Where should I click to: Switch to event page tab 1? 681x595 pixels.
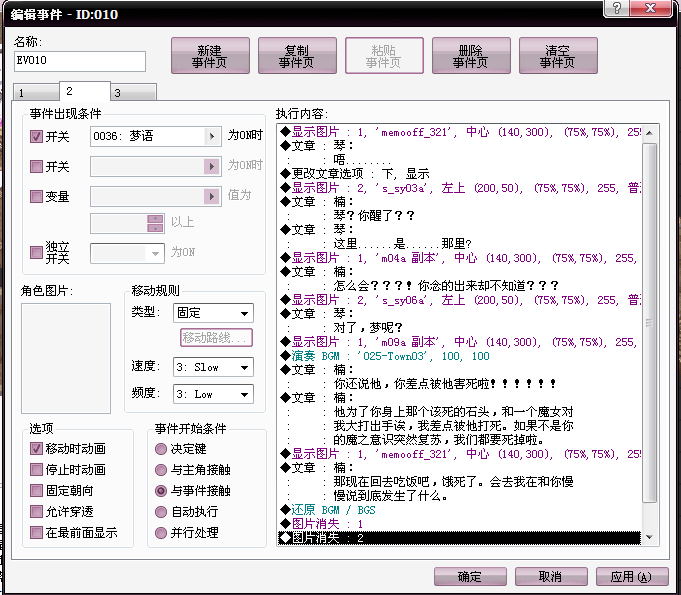coord(36,92)
